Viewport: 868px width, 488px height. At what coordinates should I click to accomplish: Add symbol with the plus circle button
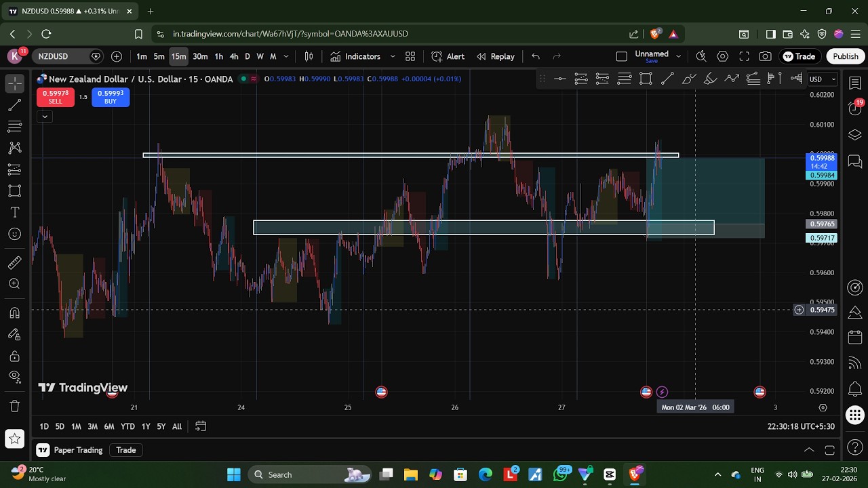(x=117, y=56)
